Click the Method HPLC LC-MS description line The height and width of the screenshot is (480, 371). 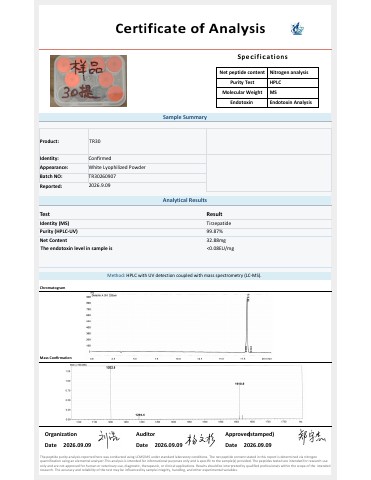[x=184, y=276]
